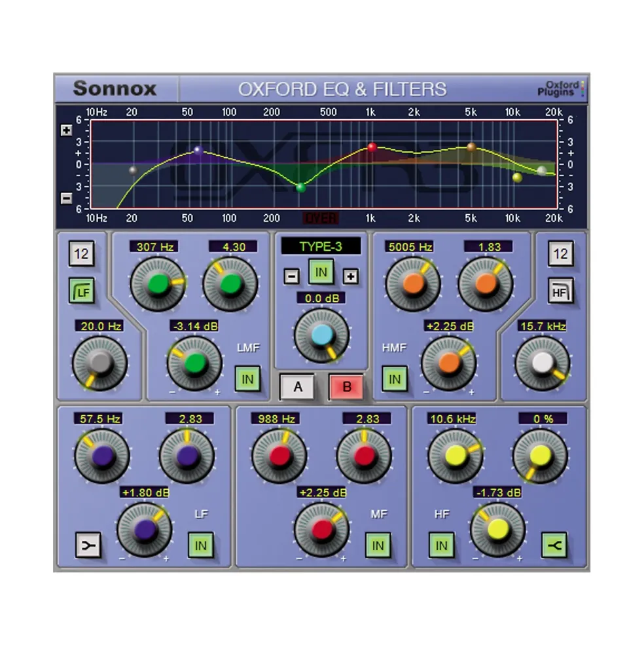Select the yellow HF node on graph

(517, 177)
